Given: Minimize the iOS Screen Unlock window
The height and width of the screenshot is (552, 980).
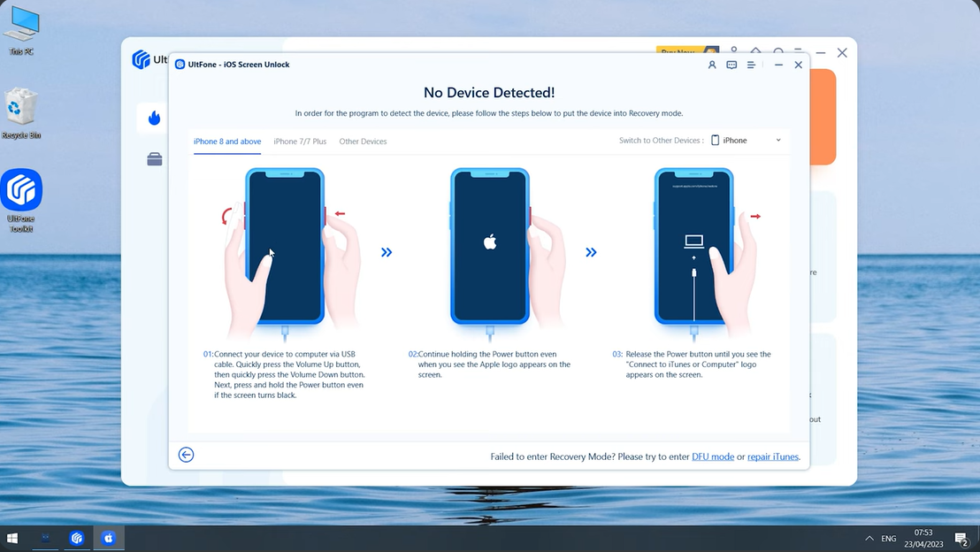Looking at the screenshot, I should (x=778, y=65).
